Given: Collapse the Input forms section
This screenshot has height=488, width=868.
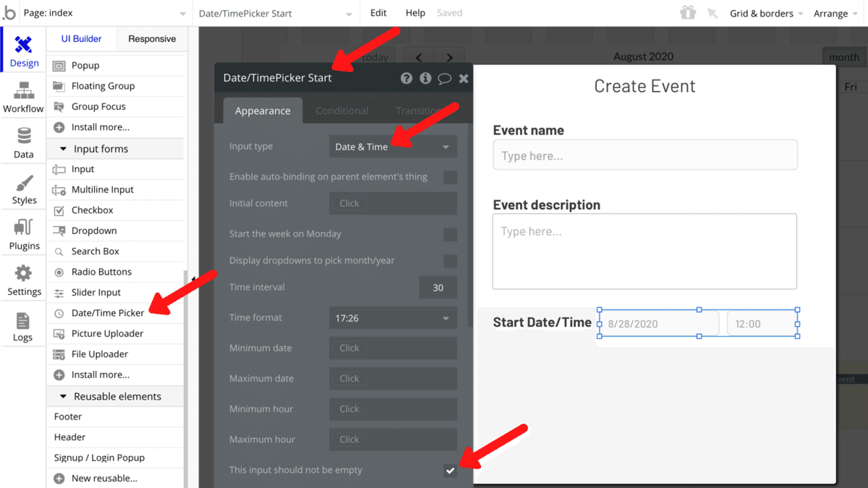Looking at the screenshot, I should coord(115,149).
